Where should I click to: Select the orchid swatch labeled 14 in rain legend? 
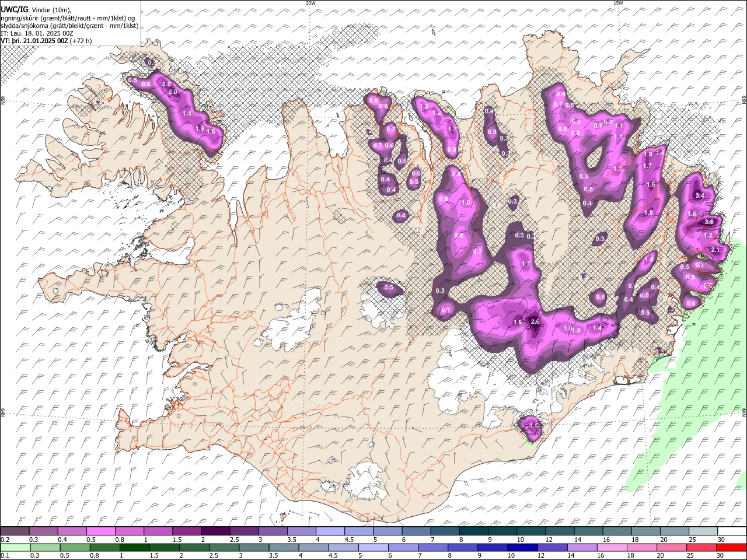click(x=582, y=547)
